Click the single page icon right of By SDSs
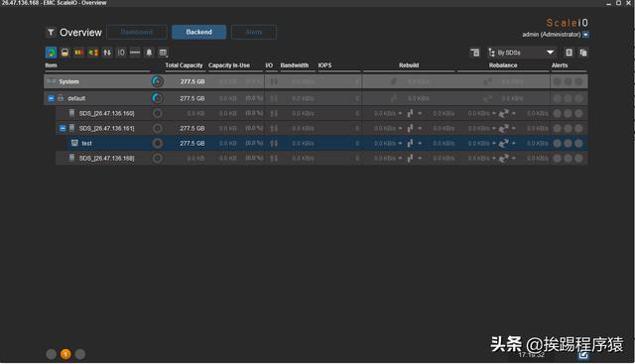 point(569,53)
